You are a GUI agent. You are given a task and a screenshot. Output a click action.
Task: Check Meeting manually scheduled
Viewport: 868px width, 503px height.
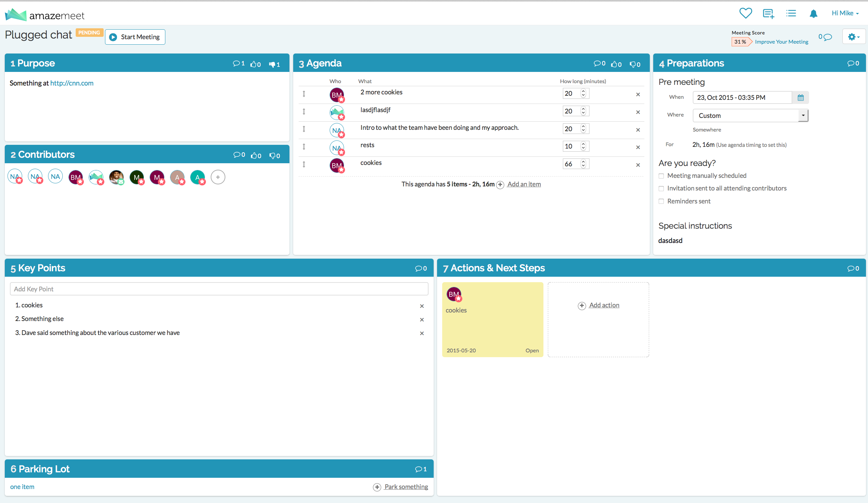click(x=661, y=176)
